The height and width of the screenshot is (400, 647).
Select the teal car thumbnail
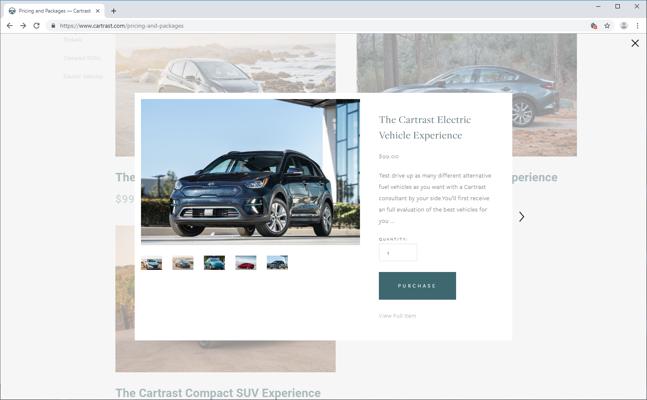pyautogui.click(x=214, y=263)
